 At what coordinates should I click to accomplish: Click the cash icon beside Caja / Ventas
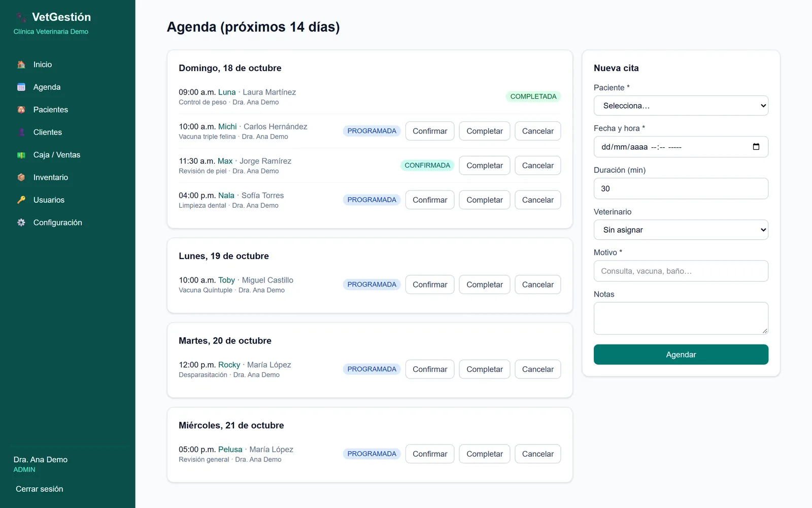(x=21, y=155)
